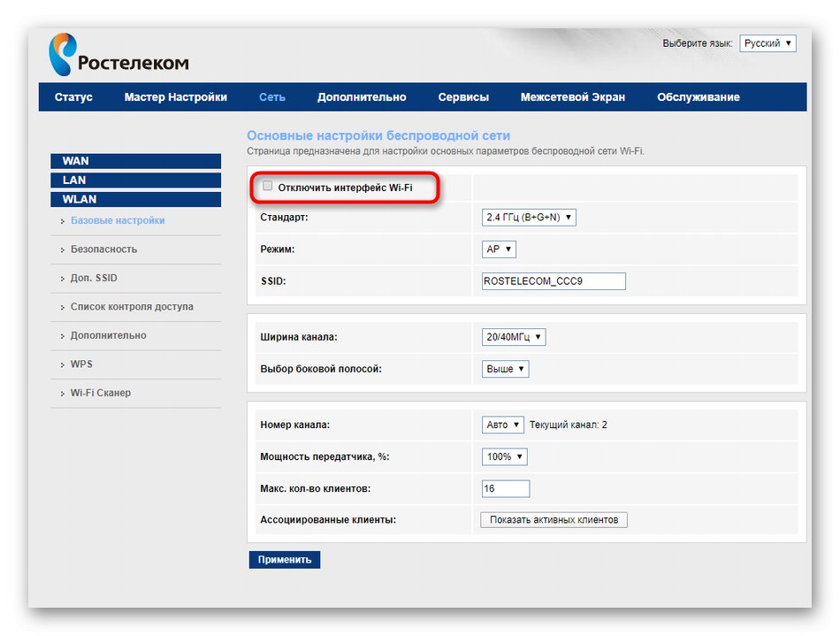Click the Rostelecom logo
Viewport: 840px width, 636px height.
pos(118,55)
